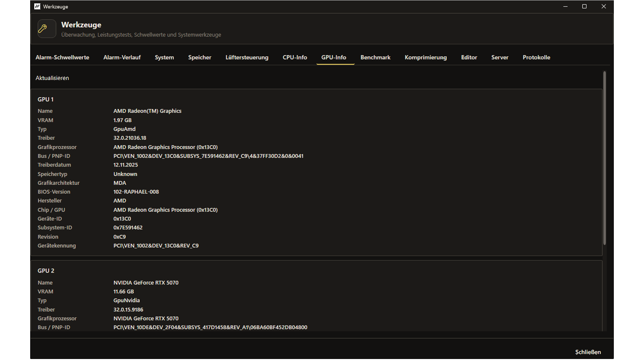Click the vertical scrollbar of GPU list
The width and height of the screenshot is (644, 362).
coord(604,158)
